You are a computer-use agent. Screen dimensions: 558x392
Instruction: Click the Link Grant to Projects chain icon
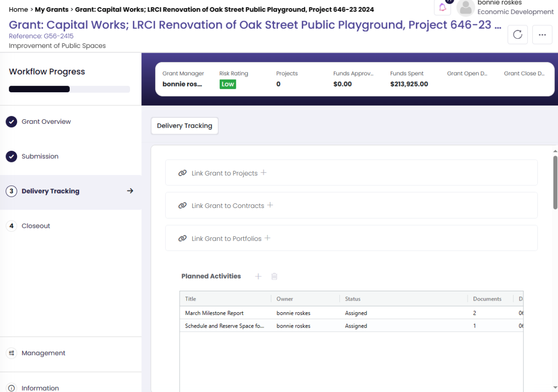tap(182, 173)
